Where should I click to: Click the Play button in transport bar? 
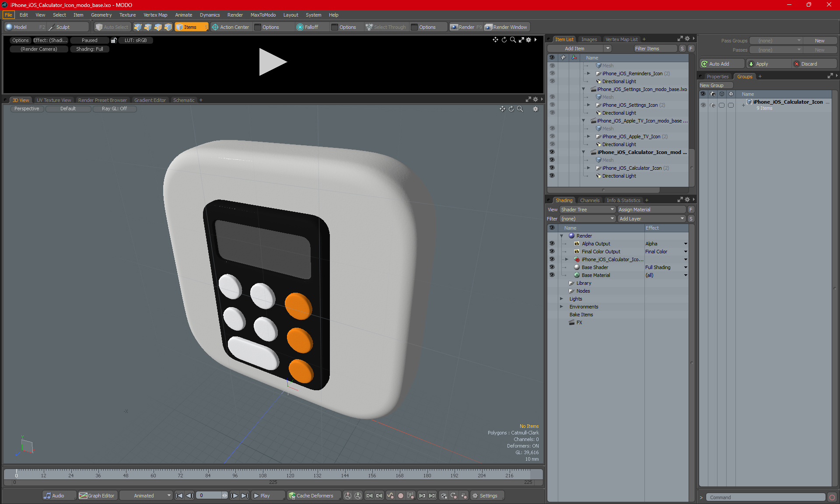pos(268,496)
